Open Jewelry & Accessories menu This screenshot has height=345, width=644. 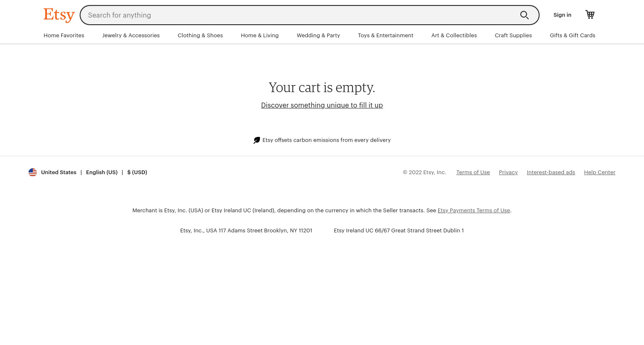[x=131, y=36]
